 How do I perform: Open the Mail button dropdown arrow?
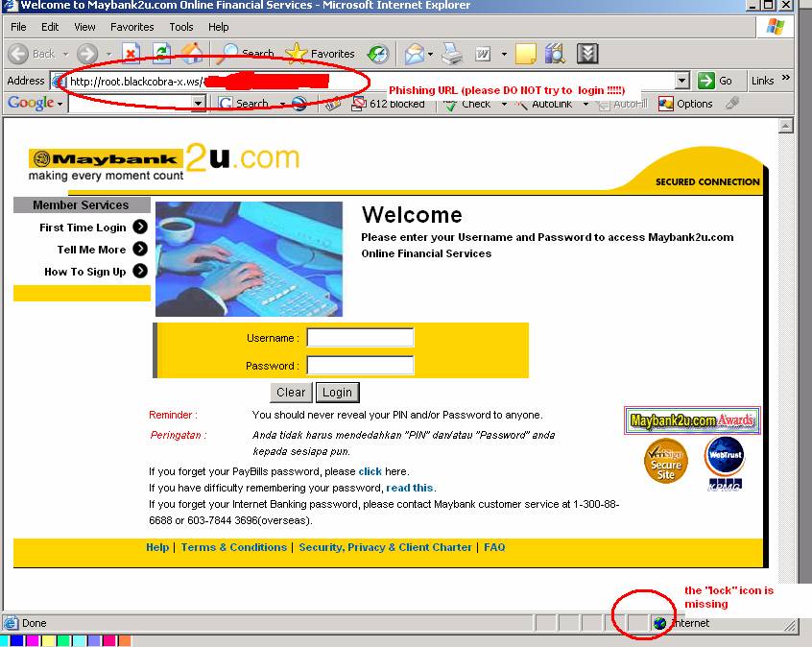click(x=430, y=54)
